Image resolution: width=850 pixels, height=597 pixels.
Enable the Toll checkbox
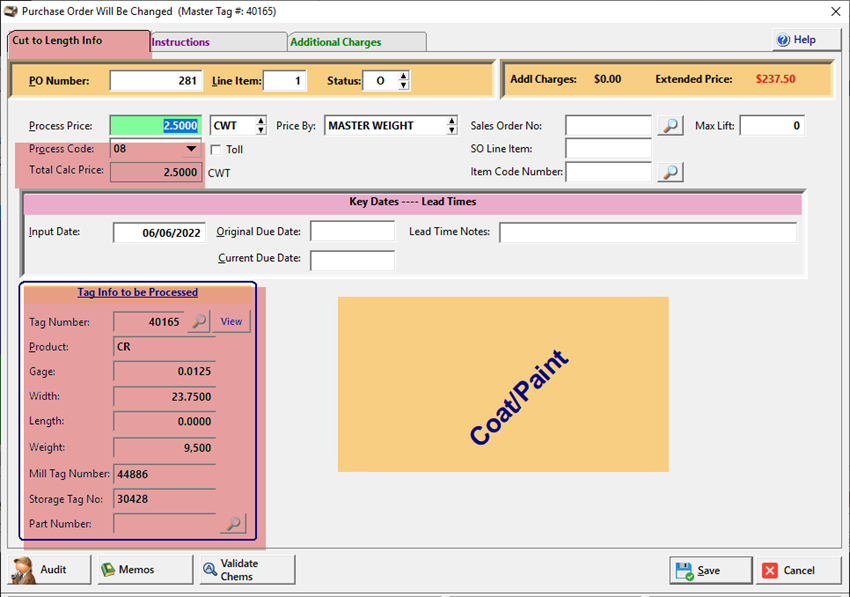[216, 150]
